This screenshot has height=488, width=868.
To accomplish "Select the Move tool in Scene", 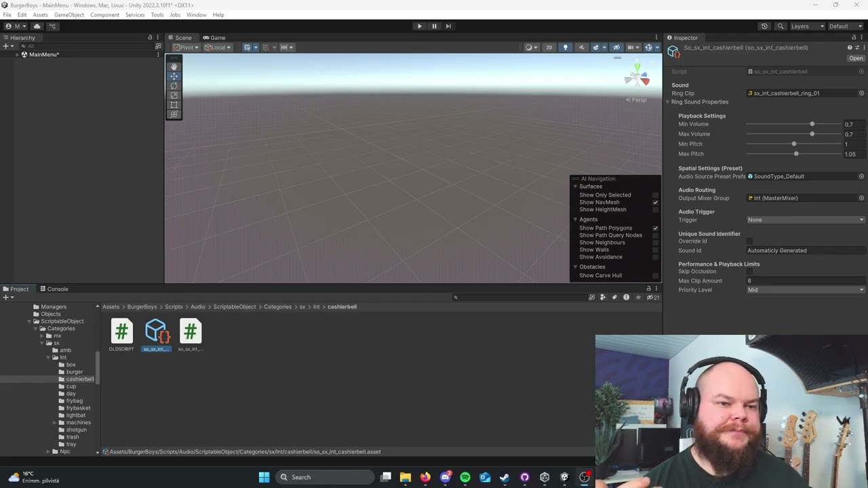I will (174, 76).
